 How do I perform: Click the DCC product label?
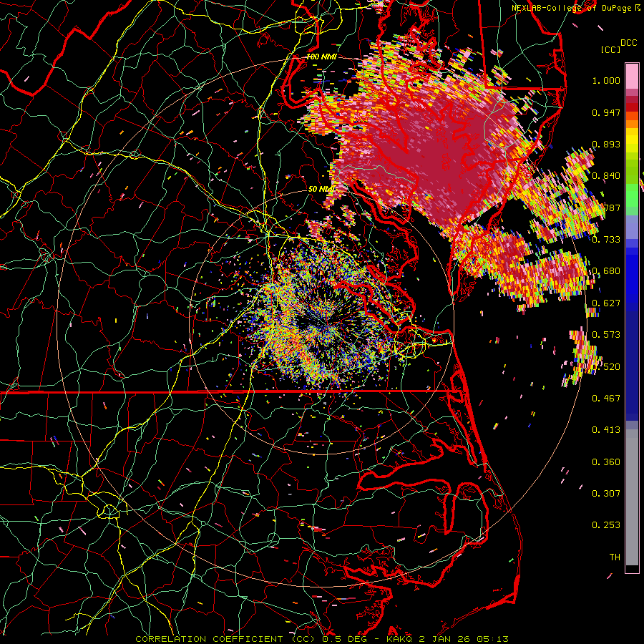coord(628,43)
